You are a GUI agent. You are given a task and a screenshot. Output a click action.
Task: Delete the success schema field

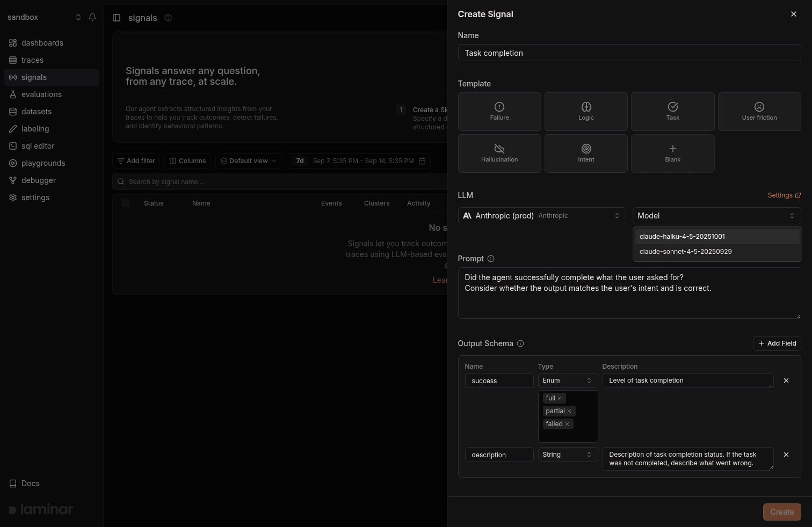[786, 380]
